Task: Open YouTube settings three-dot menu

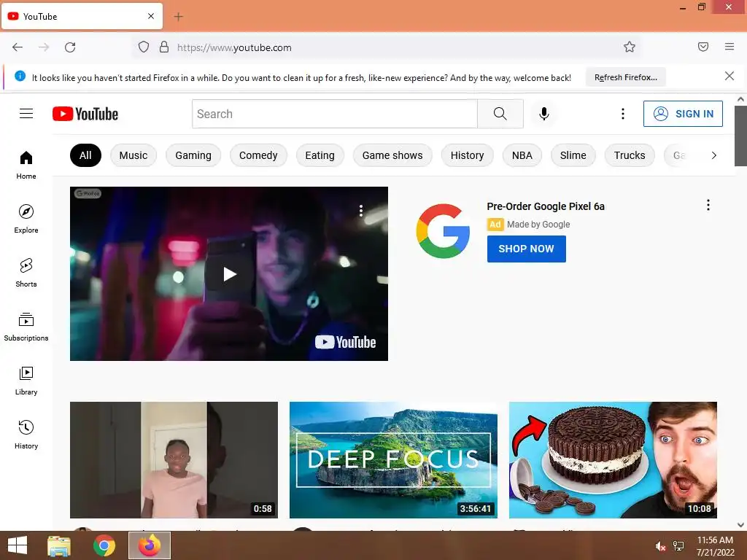Action: pos(623,114)
